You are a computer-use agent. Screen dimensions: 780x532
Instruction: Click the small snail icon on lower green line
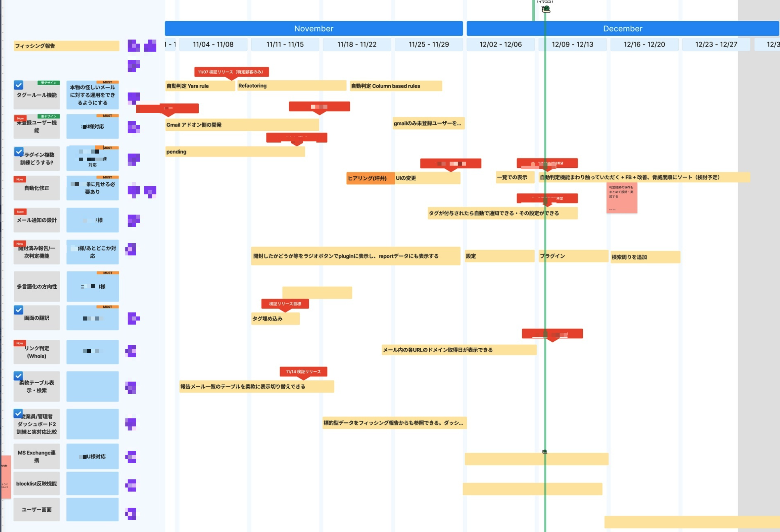point(545,451)
